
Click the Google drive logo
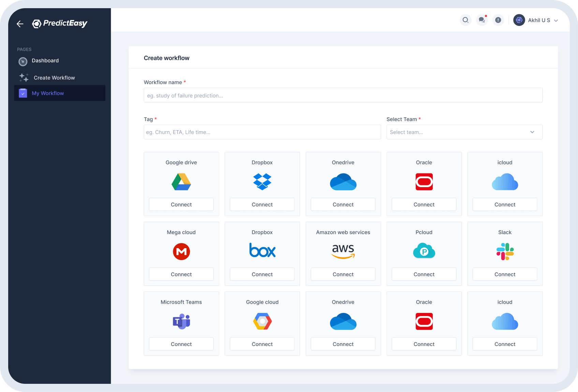pyautogui.click(x=181, y=182)
